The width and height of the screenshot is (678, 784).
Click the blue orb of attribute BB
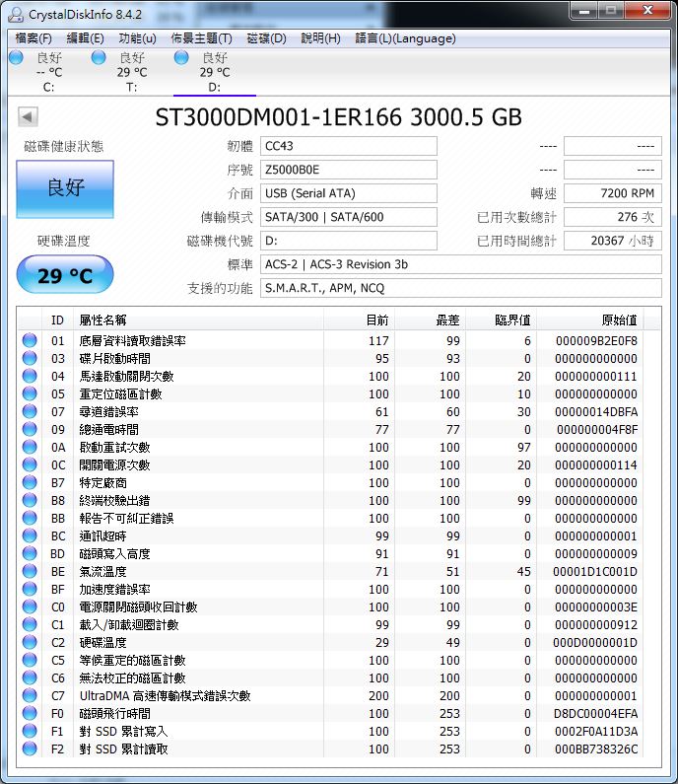[30, 518]
